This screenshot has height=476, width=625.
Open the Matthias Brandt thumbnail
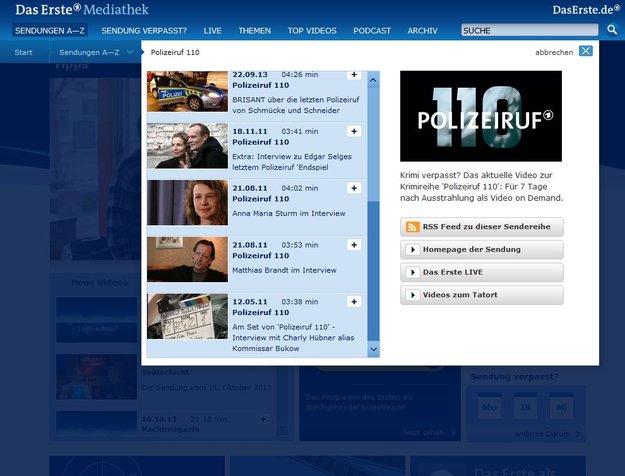click(187, 259)
